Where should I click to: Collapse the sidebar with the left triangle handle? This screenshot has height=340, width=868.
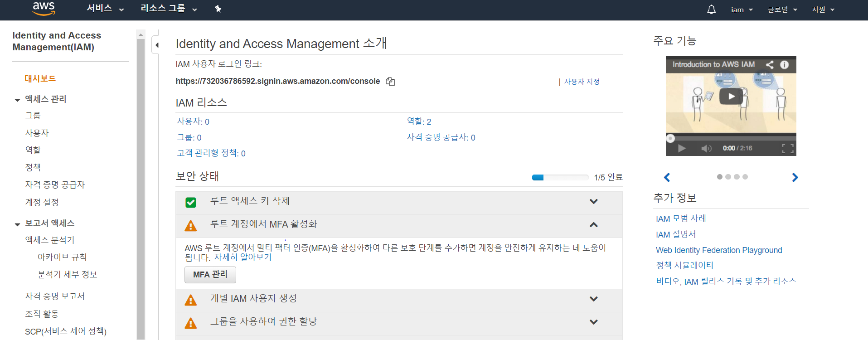156,45
